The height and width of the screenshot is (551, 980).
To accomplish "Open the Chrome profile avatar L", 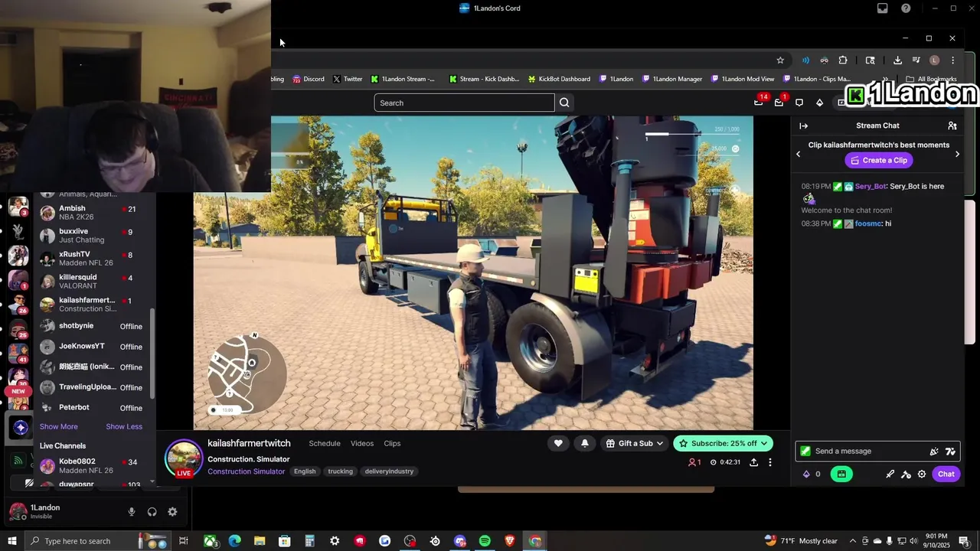I will [934, 60].
